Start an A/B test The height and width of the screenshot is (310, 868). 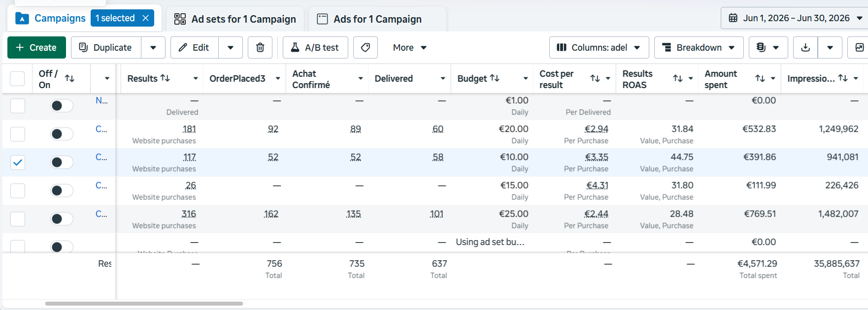(x=315, y=48)
